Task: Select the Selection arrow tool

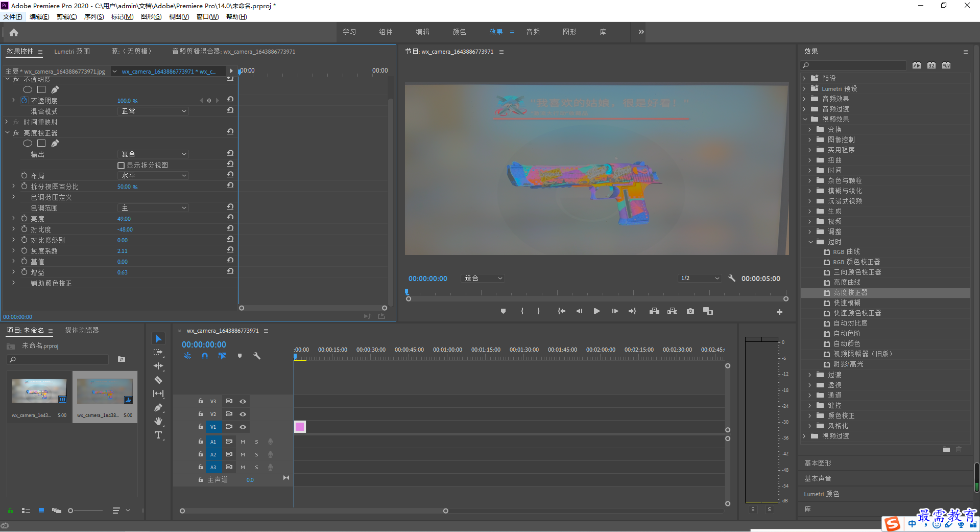Action: pyautogui.click(x=158, y=339)
